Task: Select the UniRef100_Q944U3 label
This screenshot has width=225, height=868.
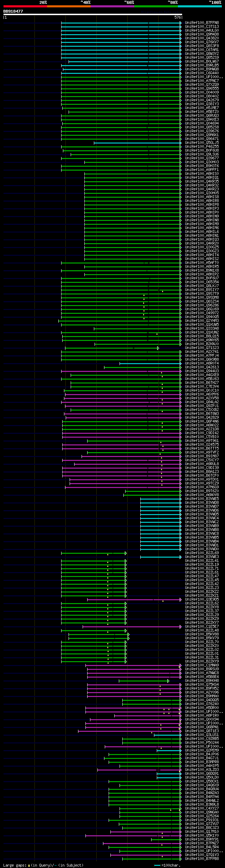Action: click(x=202, y=371)
